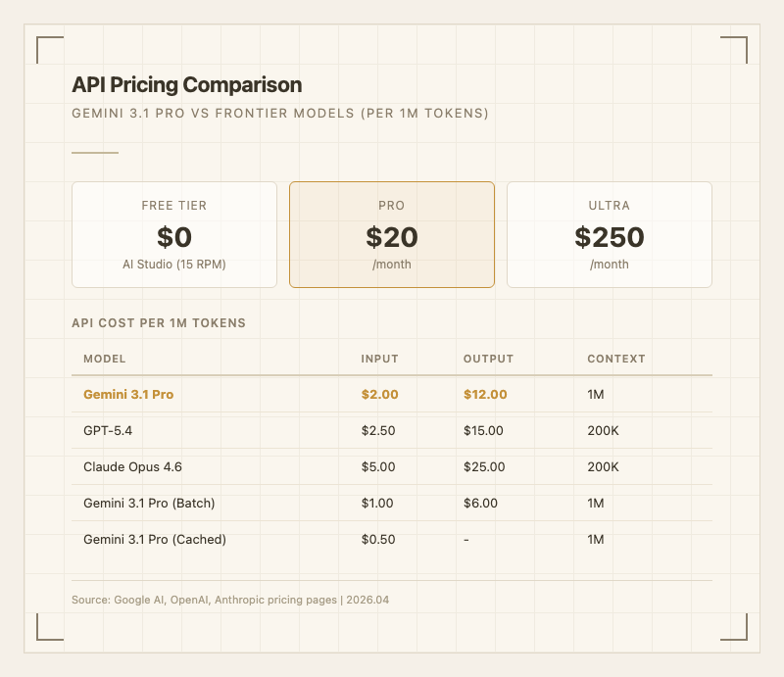Click the $12.00 output price
784x677 pixels.
point(485,394)
